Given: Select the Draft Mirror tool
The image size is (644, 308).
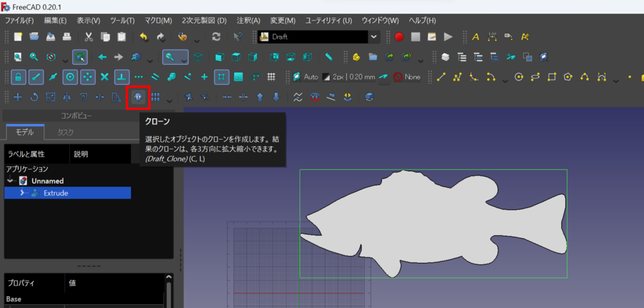Looking at the screenshot, I should tap(67, 97).
